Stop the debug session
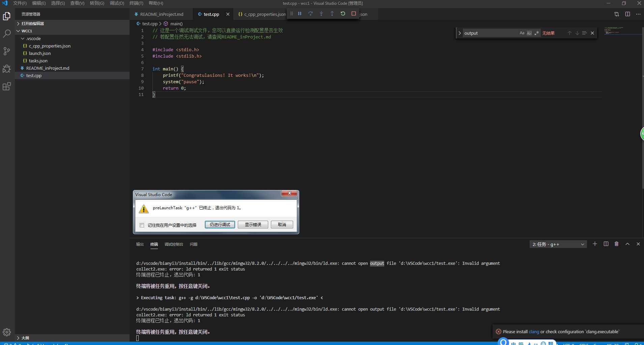Viewport: 644px width, 345px height. [354, 14]
